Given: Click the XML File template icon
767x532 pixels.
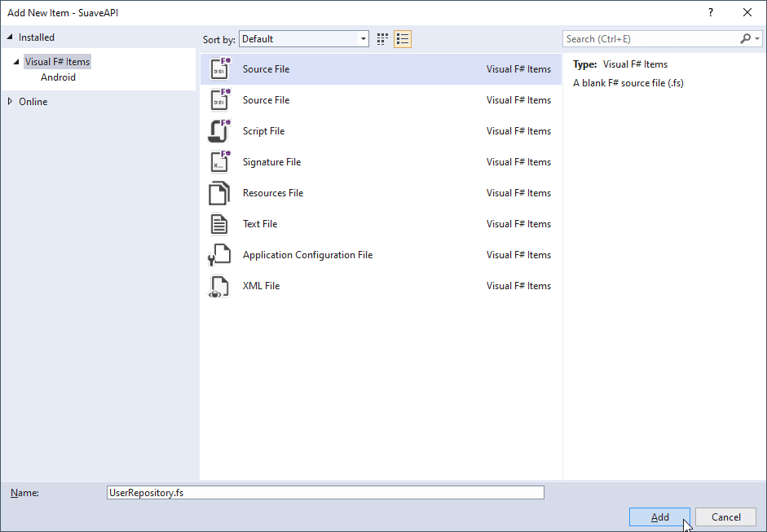Looking at the screenshot, I should click(218, 286).
